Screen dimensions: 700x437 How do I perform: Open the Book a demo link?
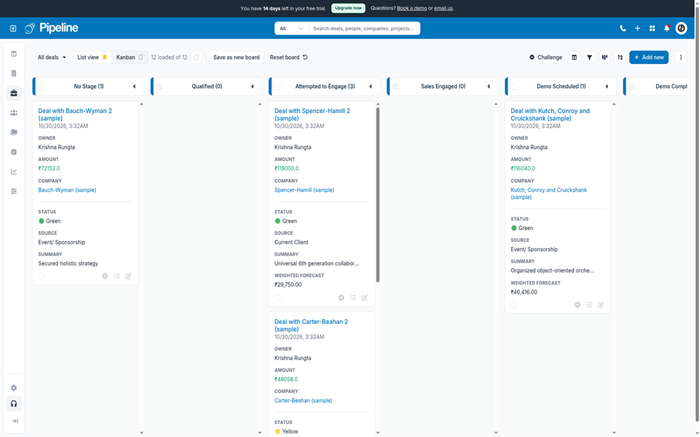(x=412, y=8)
